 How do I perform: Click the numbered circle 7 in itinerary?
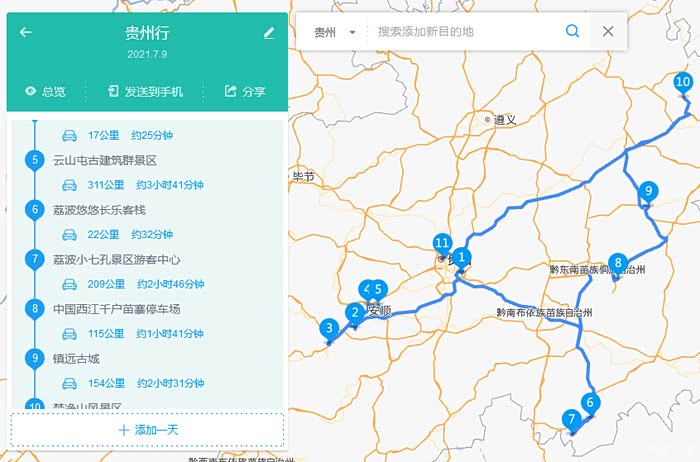pyautogui.click(x=35, y=259)
